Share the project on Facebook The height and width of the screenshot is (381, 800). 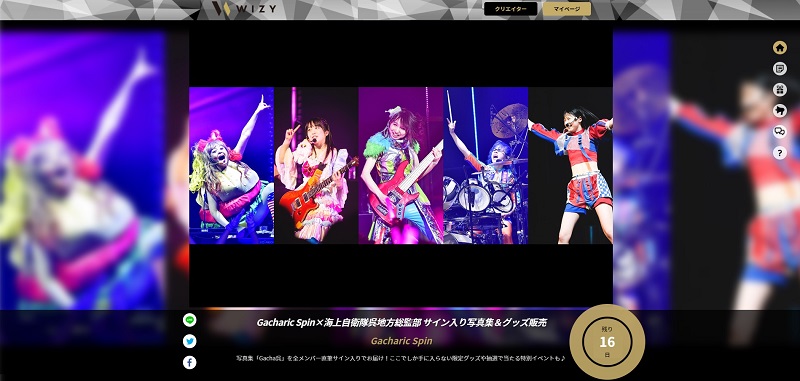pos(190,362)
